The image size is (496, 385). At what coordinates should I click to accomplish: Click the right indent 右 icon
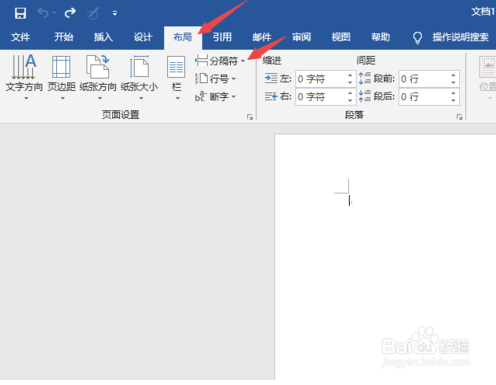[271, 97]
